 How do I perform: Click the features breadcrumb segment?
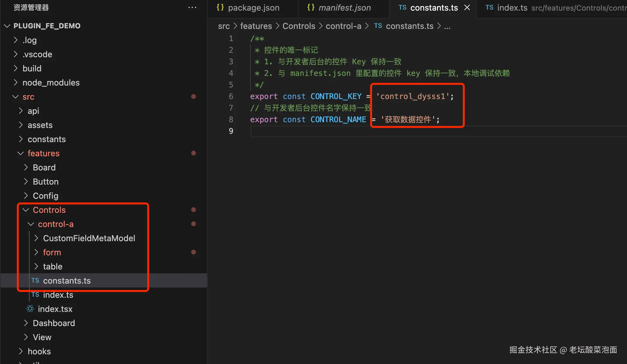(256, 26)
